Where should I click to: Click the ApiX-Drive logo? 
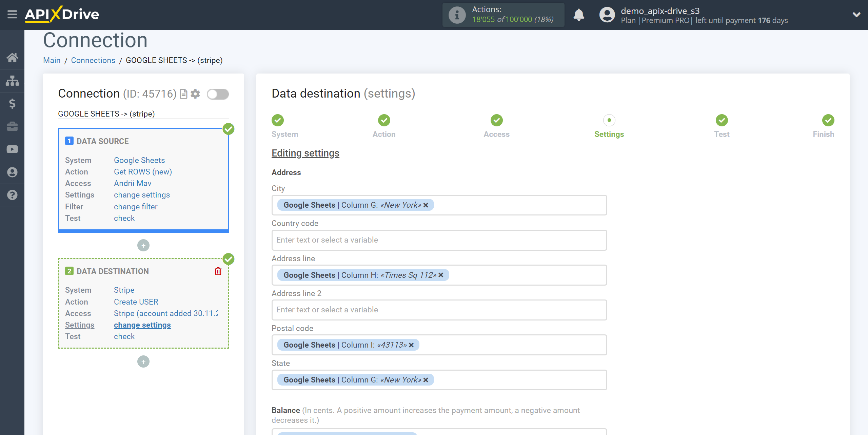coord(62,15)
